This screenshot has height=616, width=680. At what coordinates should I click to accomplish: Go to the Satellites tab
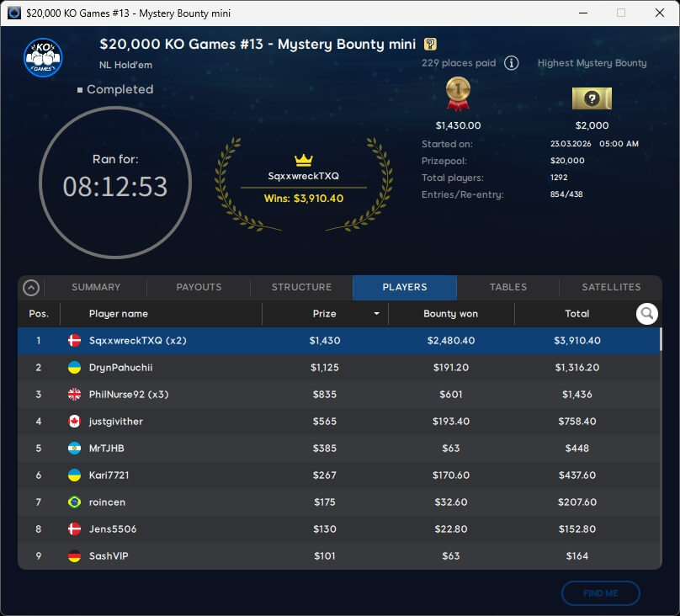tap(611, 287)
